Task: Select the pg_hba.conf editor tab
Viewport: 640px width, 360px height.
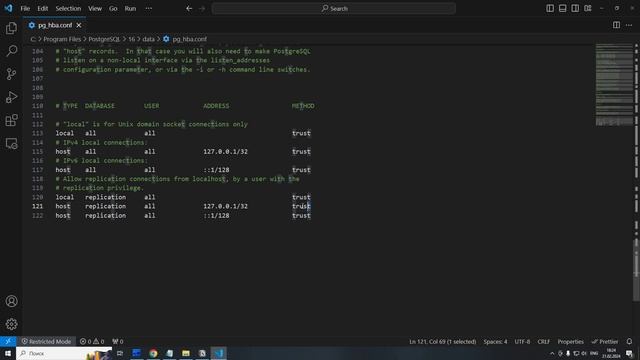Action: pos(54,25)
